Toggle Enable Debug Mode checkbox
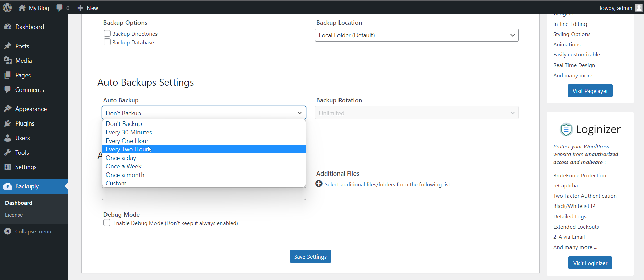The width and height of the screenshot is (644, 280). pos(107,223)
